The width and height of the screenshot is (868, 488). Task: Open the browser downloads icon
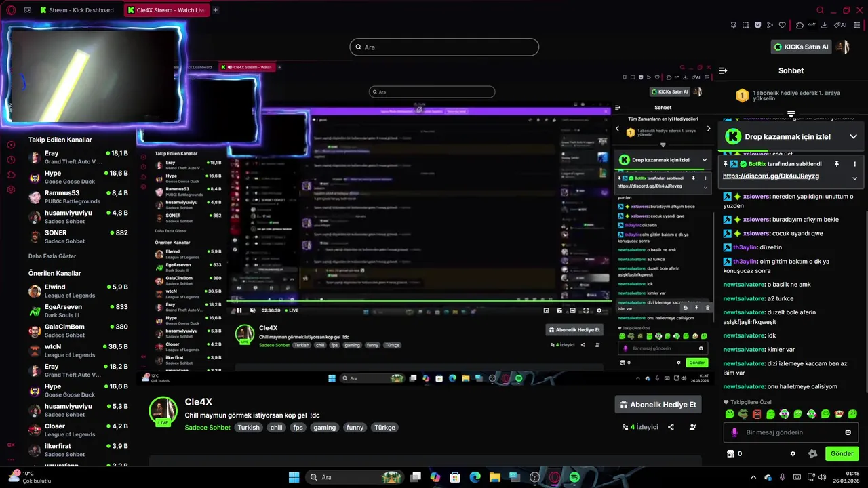[824, 26]
